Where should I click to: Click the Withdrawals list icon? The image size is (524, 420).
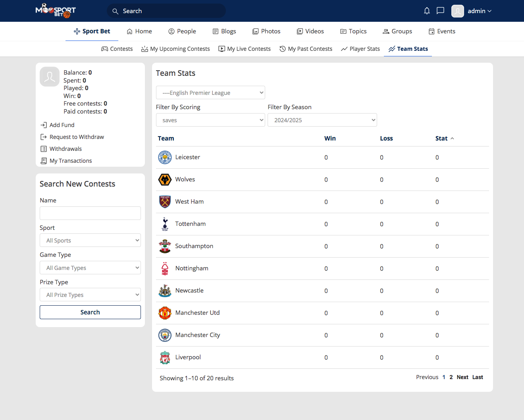[x=44, y=149]
